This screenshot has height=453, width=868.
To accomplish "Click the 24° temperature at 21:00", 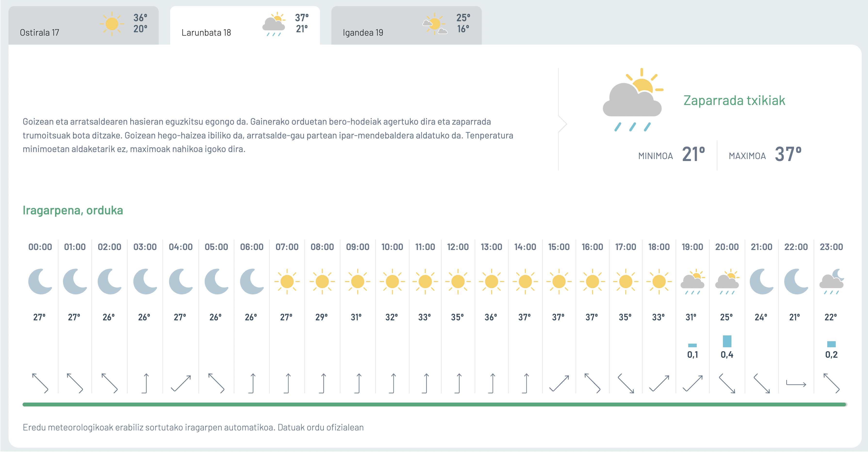I will [x=761, y=317].
